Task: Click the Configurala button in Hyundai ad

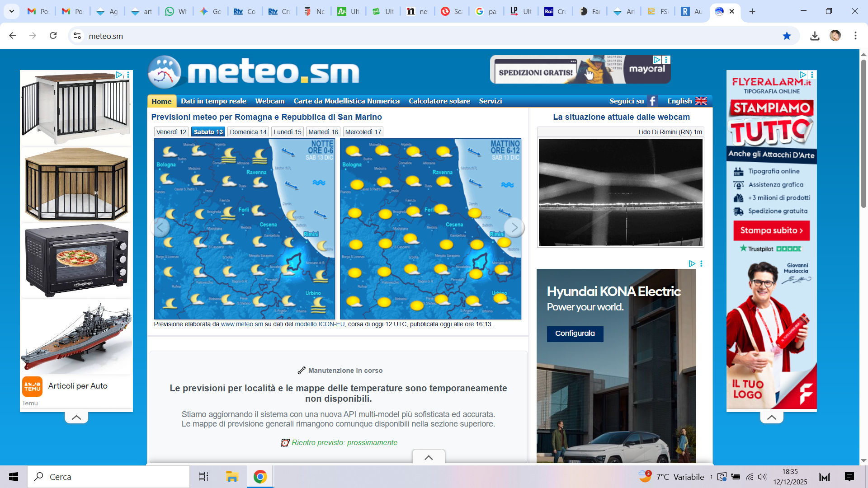Action: point(575,333)
